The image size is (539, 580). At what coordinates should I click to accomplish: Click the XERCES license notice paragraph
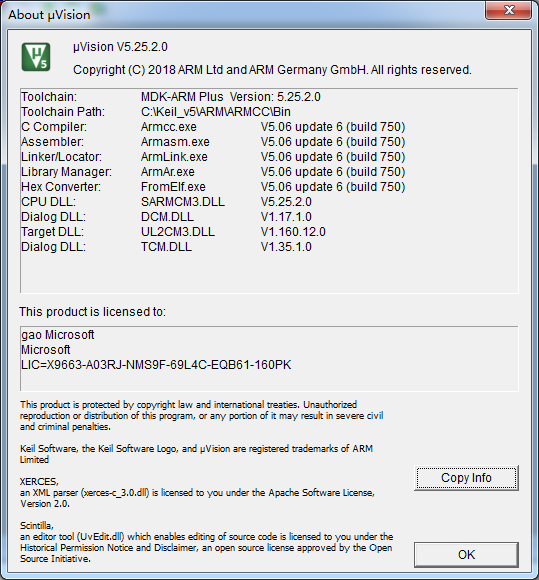pos(197,493)
